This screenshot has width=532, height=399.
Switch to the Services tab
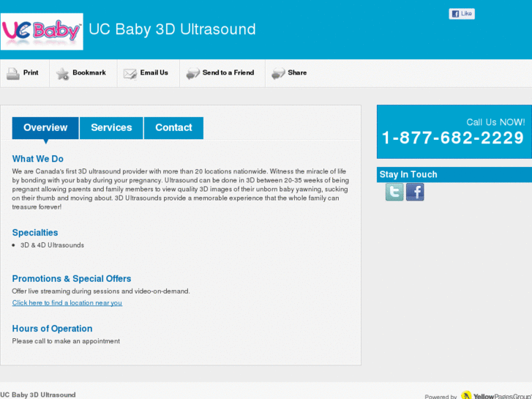(111, 128)
